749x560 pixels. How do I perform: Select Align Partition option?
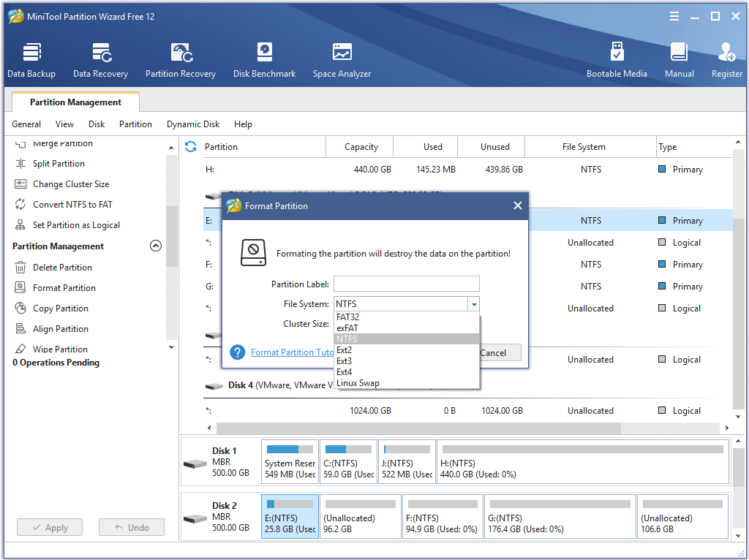coord(51,328)
